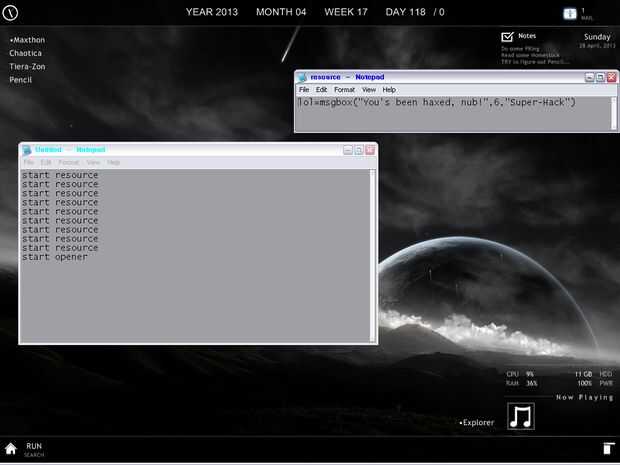Click the Untitled Notepad title bar
The width and height of the screenshot is (620, 465).
click(198, 150)
